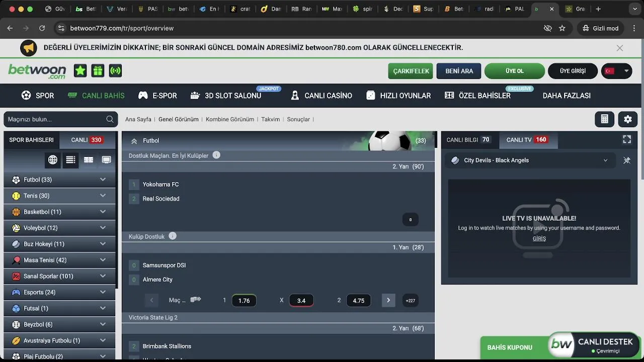Open the bet calculator icon
Viewport: 644px width, 362px height.
[x=604, y=119]
